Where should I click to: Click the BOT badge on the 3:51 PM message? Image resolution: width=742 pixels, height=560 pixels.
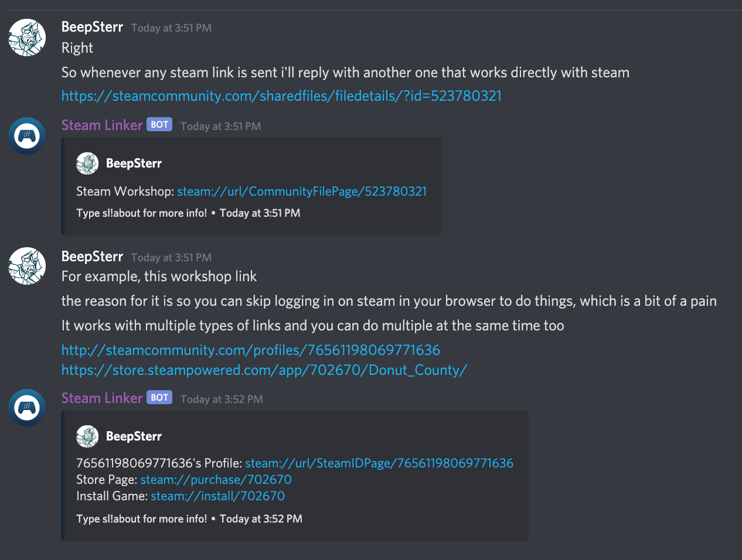pyautogui.click(x=159, y=125)
